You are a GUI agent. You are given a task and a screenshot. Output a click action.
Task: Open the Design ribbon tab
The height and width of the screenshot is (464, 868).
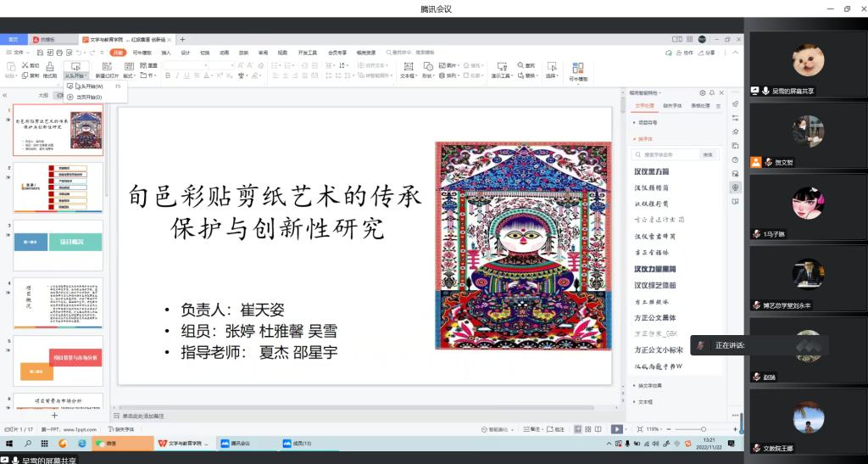pyautogui.click(x=186, y=53)
